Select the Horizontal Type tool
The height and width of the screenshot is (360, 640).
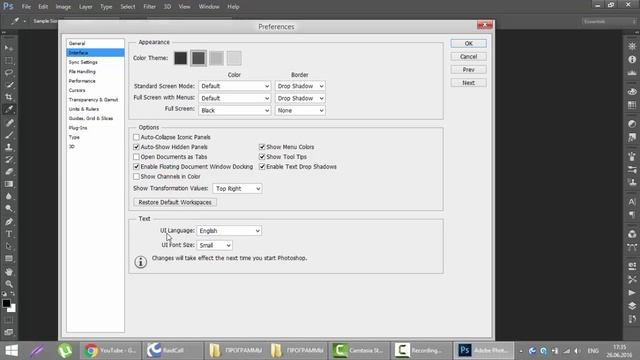9,234
